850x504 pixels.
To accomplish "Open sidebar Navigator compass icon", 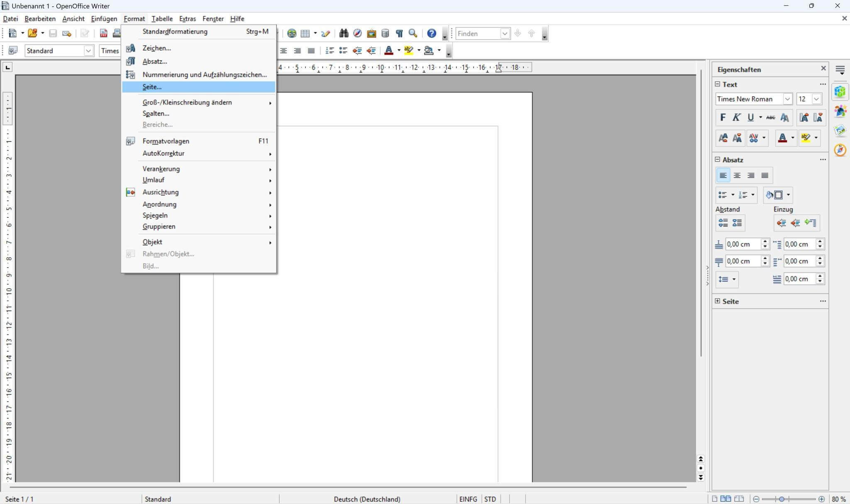I will pyautogui.click(x=840, y=150).
